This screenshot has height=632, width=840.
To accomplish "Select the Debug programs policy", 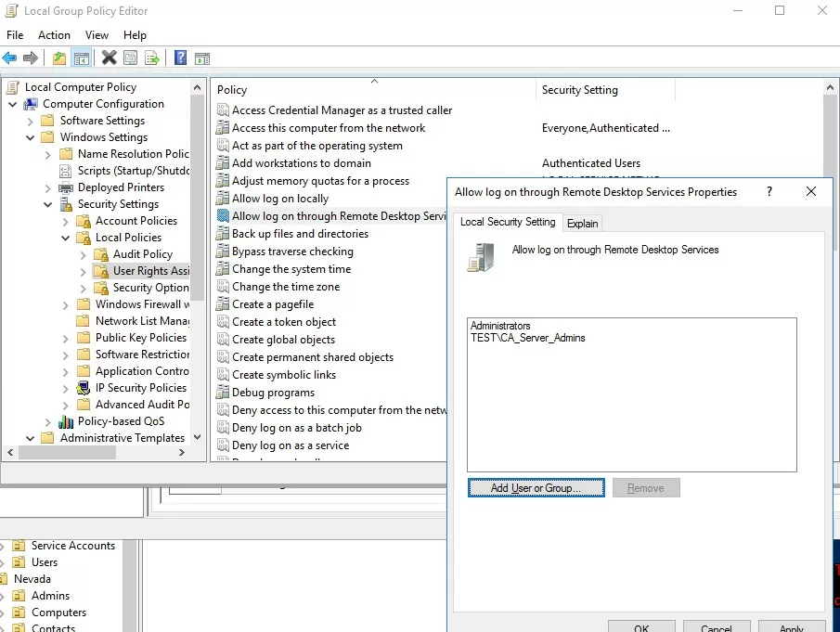I will (x=273, y=393).
